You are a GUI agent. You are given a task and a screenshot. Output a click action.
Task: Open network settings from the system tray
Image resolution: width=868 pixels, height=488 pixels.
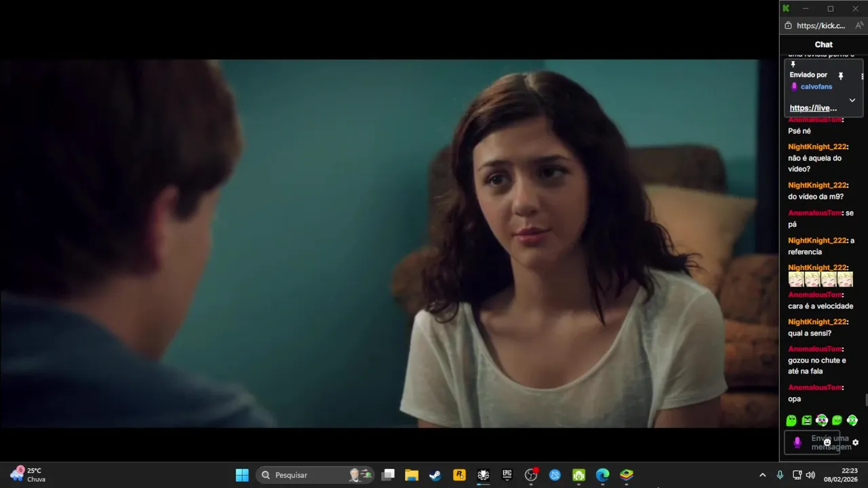pyautogui.click(x=797, y=475)
